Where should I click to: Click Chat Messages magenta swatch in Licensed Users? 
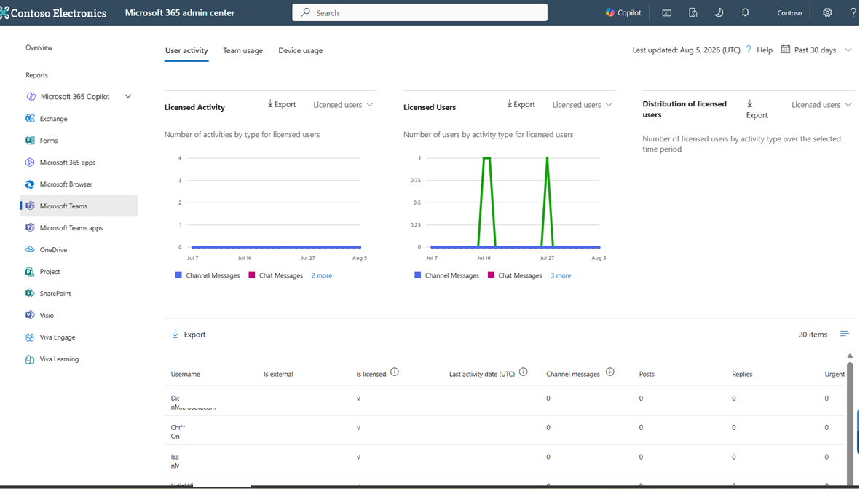pyautogui.click(x=491, y=275)
